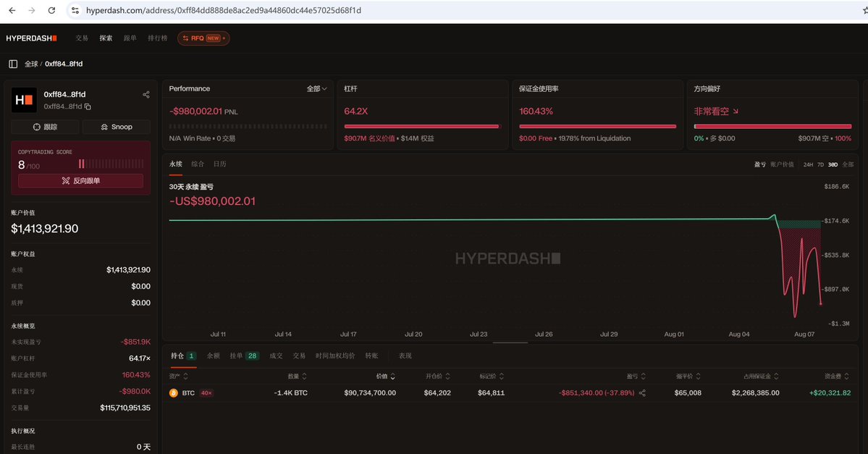Viewport: 868px width, 454px height.
Task: Open the 余额 balances tab
Action: pos(213,356)
